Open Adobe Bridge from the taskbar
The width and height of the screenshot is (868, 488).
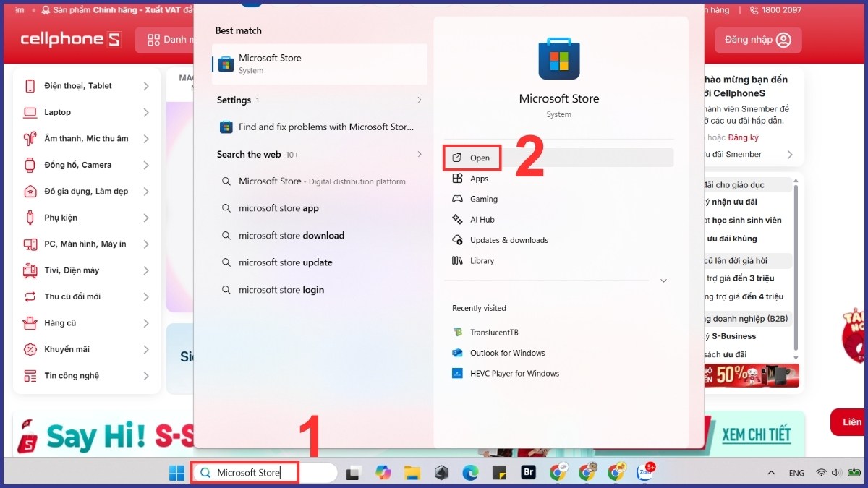coord(528,473)
